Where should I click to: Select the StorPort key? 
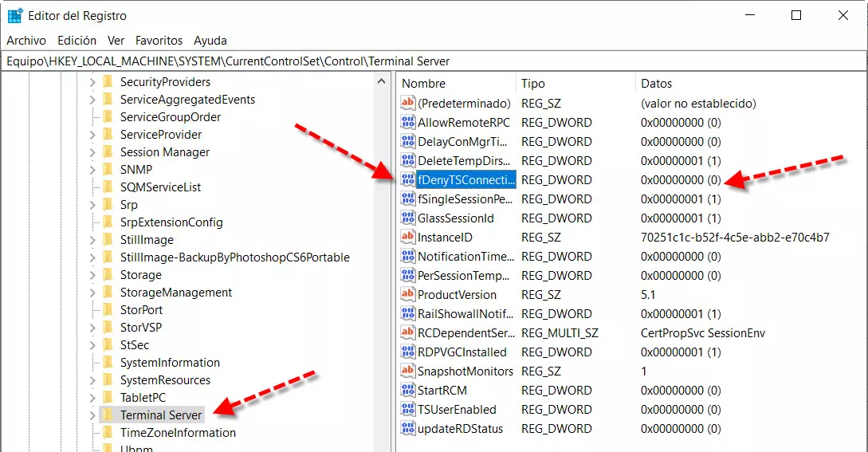click(141, 309)
